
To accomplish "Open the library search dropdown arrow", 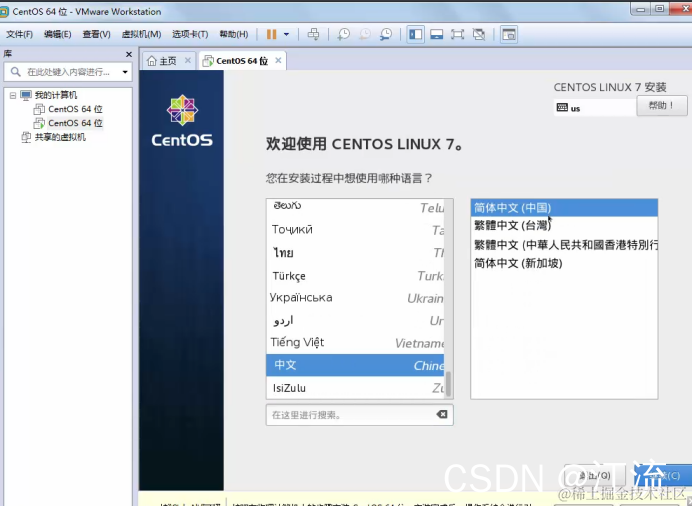I will [x=125, y=72].
